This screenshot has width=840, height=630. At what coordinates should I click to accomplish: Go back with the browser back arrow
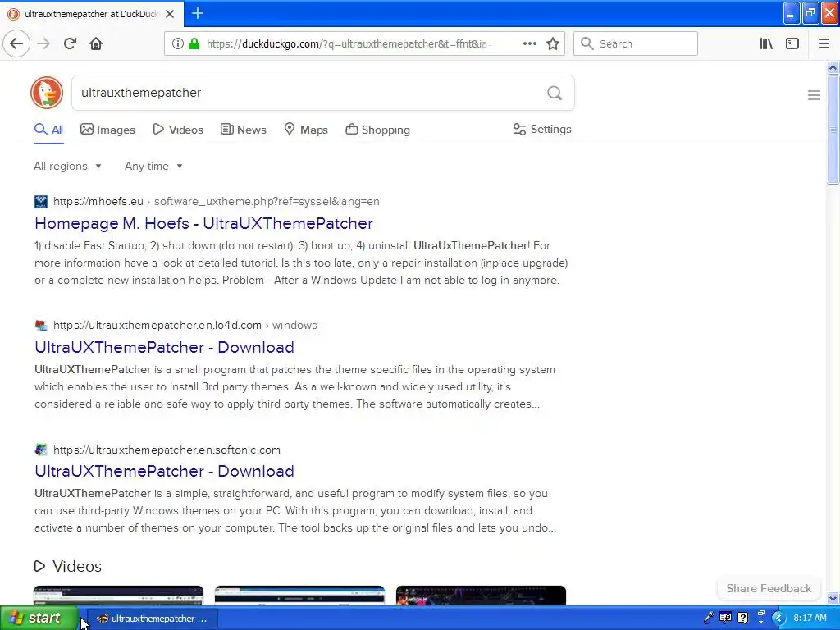pos(16,44)
